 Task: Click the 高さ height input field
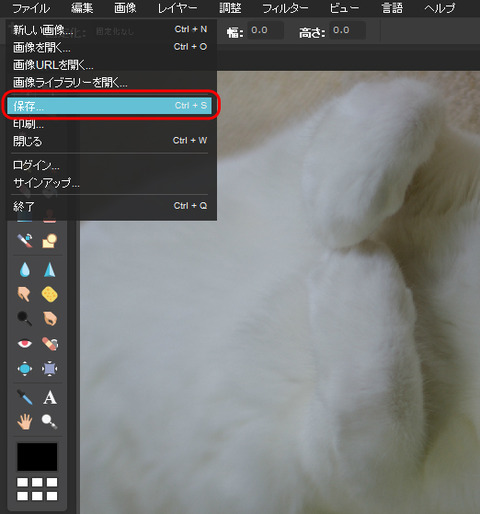click(347, 30)
